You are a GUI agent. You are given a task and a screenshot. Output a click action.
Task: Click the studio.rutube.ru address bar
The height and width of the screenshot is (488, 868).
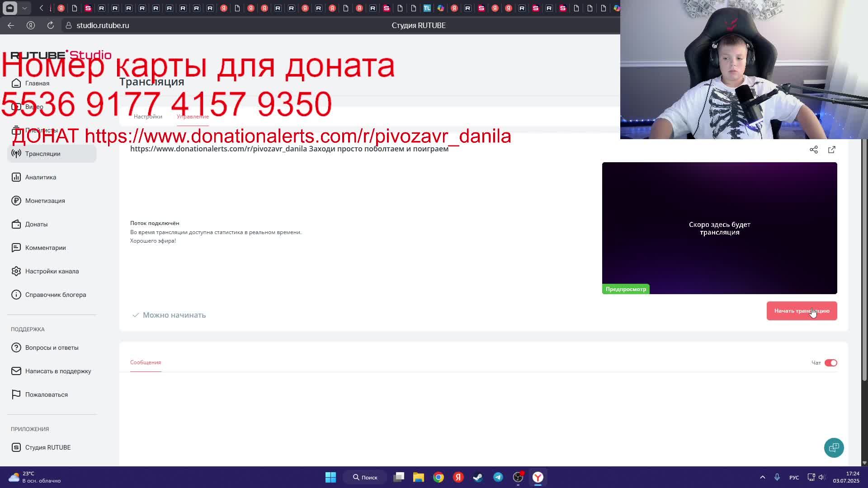point(103,25)
